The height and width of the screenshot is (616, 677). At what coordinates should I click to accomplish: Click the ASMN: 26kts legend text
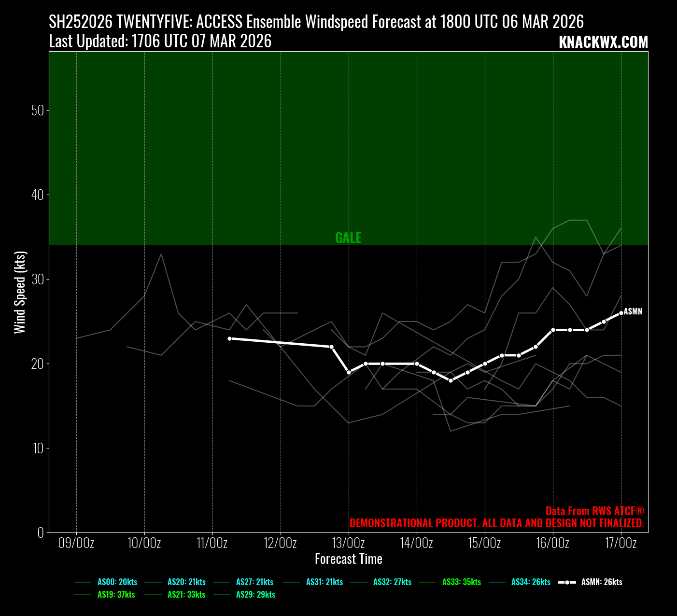tap(601, 582)
